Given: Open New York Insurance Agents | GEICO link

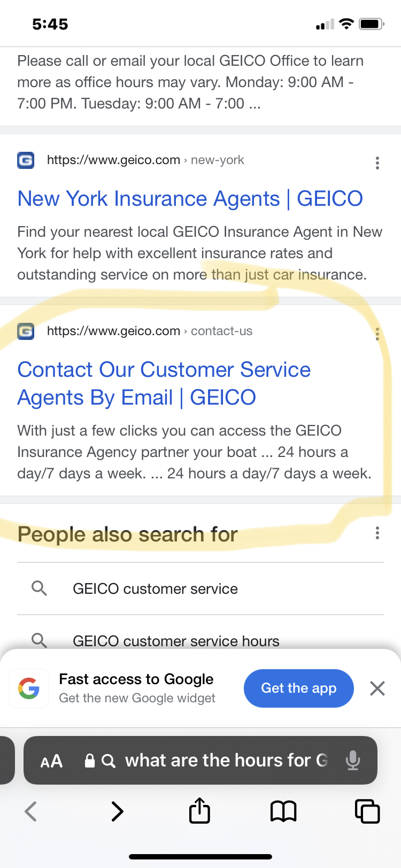Looking at the screenshot, I should (190, 199).
